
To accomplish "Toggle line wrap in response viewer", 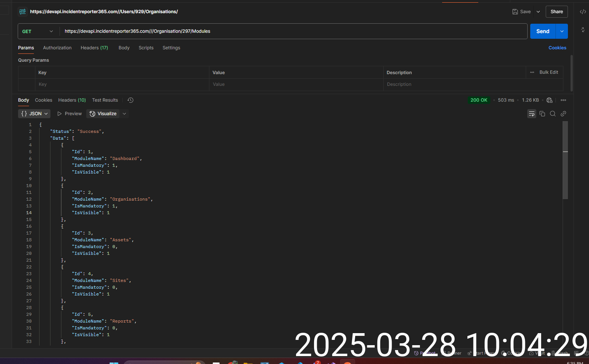I will click(x=532, y=114).
